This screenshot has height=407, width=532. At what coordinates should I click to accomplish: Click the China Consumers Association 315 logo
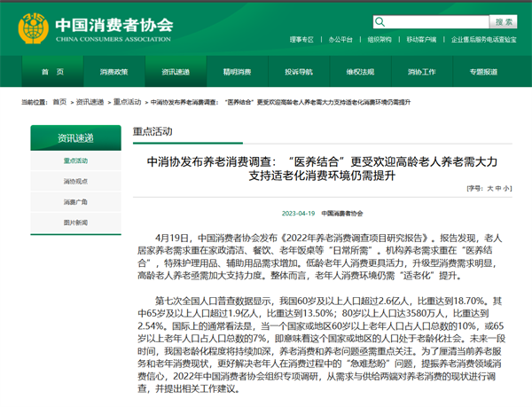click(x=33, y=28)
